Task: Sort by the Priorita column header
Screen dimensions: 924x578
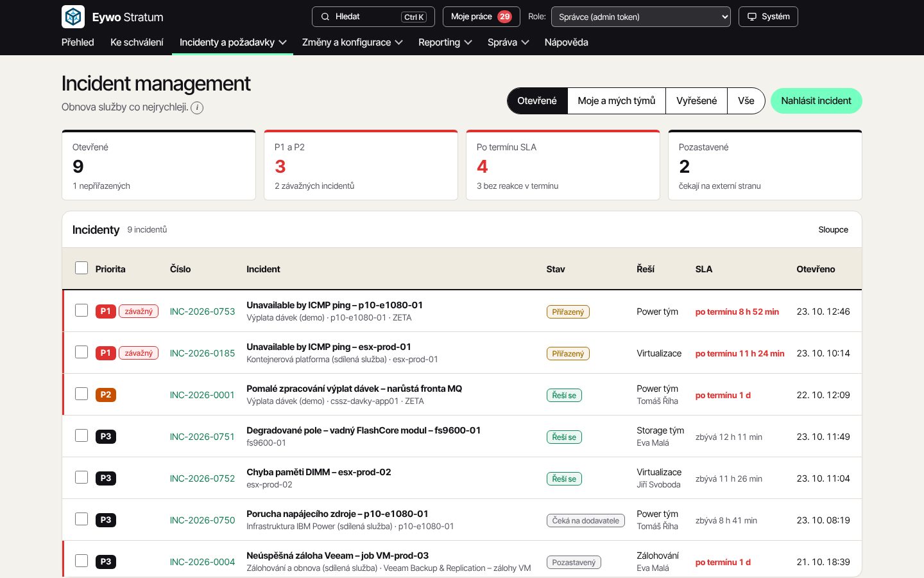Action: click(x=110, y=269)
